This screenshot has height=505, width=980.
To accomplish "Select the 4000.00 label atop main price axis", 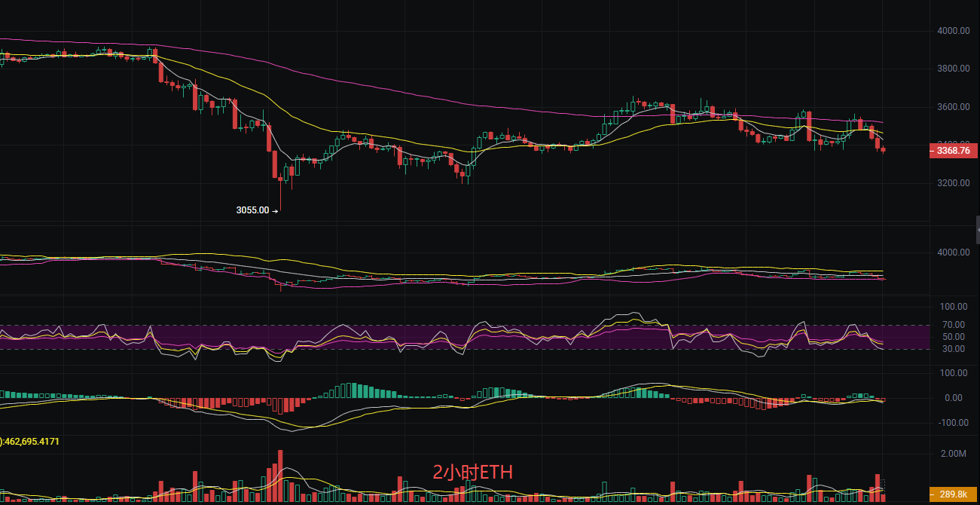I will click(x=952, y=31).
